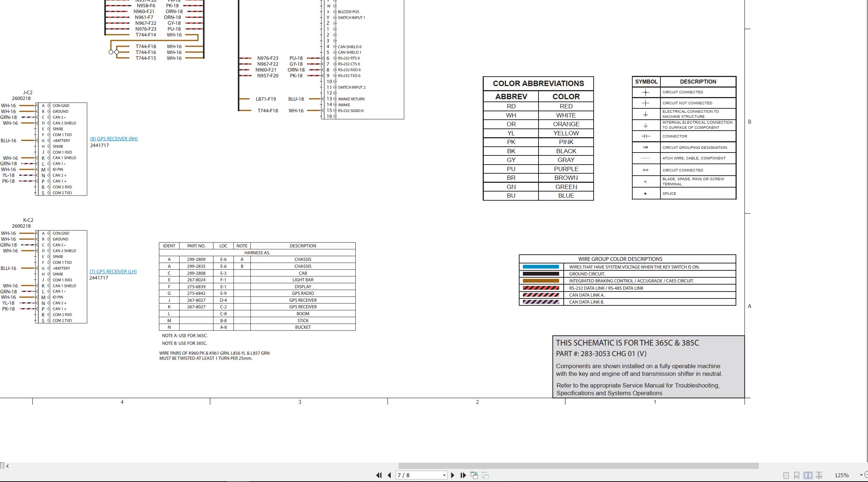Viewport: 868px width, 482px height.
Task: Go forward to the next view
Action: point(485,475)
